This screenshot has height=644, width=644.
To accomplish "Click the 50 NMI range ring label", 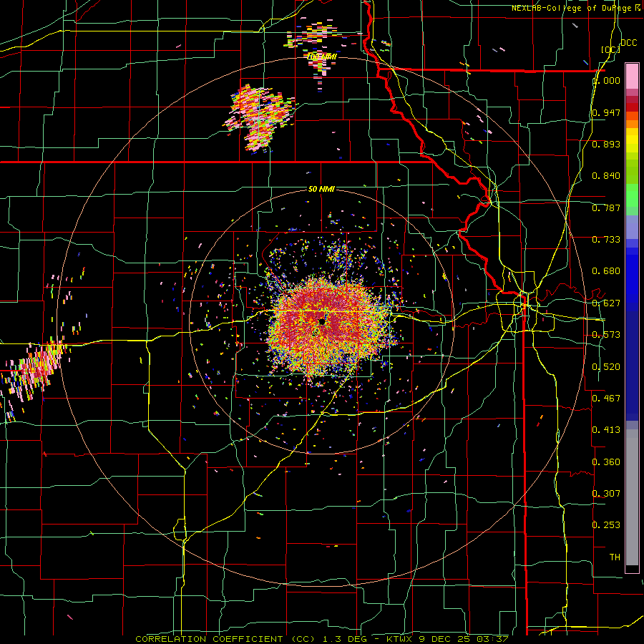I will click(321, 189).
